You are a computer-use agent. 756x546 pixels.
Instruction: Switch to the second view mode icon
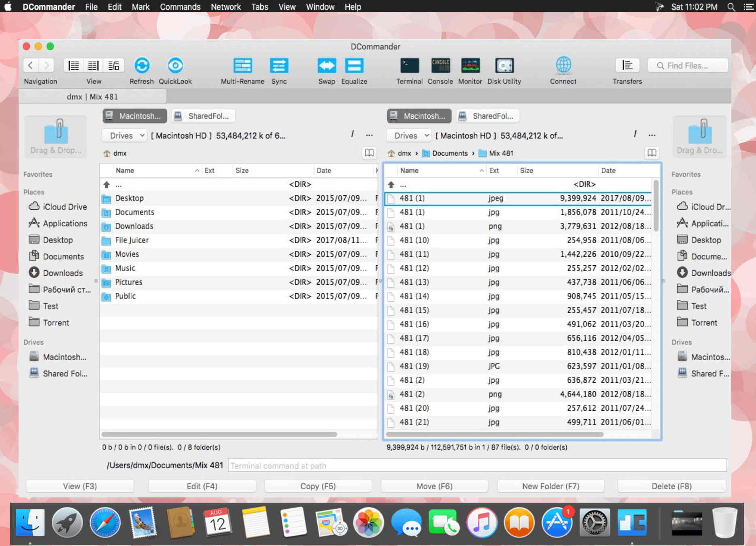(x=93, y=65)
